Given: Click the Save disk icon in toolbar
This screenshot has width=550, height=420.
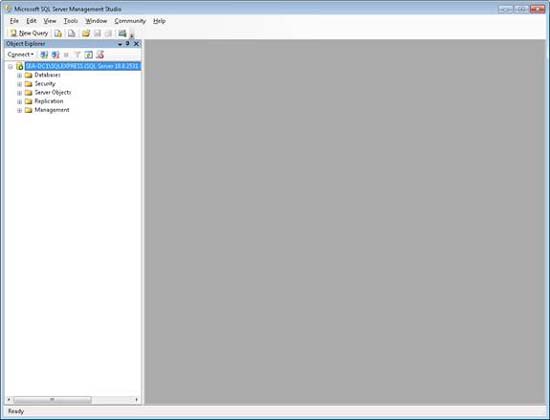Looking at the screenshot, I should [98, 33].
